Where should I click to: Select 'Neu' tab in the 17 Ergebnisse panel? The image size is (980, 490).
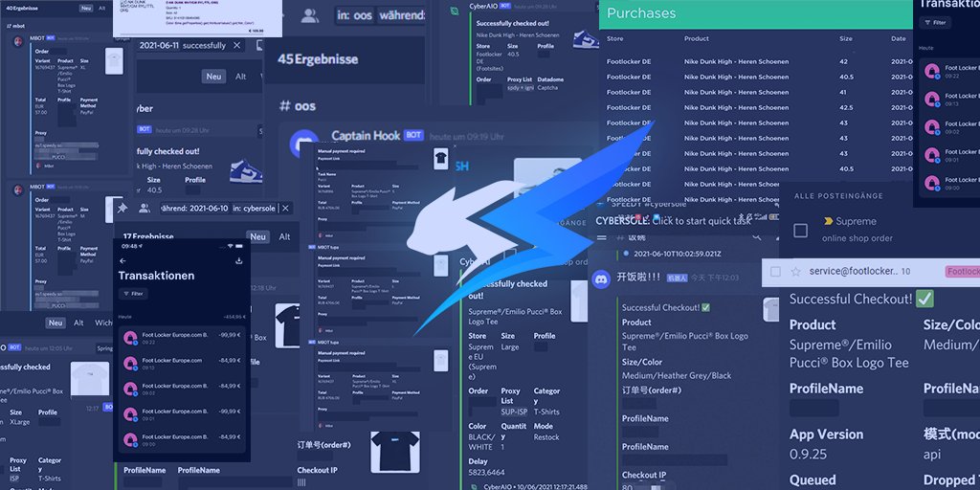click(258, 236)
